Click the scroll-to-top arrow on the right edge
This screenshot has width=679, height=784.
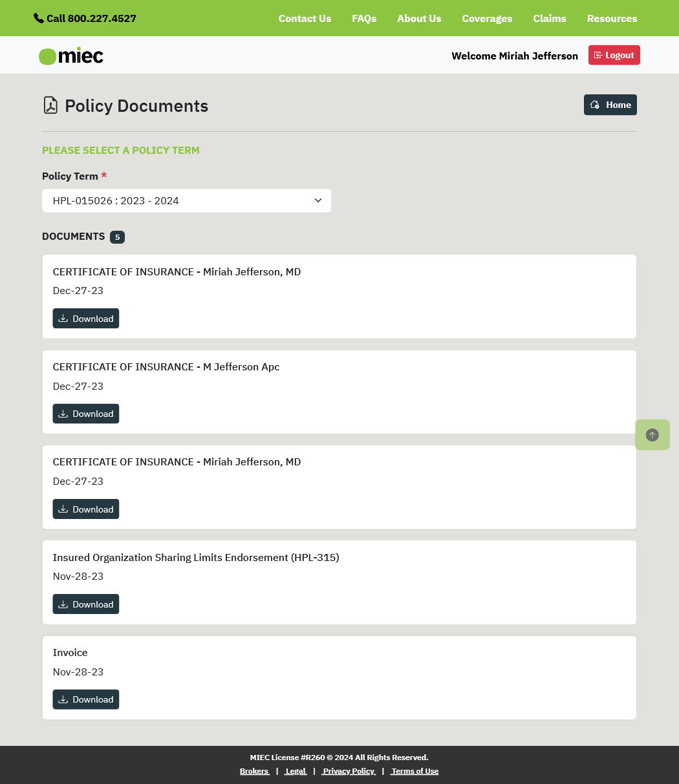[x=652, y=434]
